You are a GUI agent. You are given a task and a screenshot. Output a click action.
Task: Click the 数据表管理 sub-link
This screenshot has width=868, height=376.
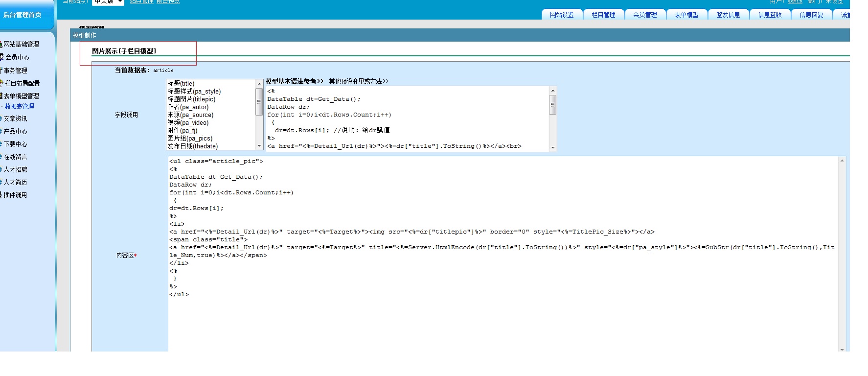point(20,107)
